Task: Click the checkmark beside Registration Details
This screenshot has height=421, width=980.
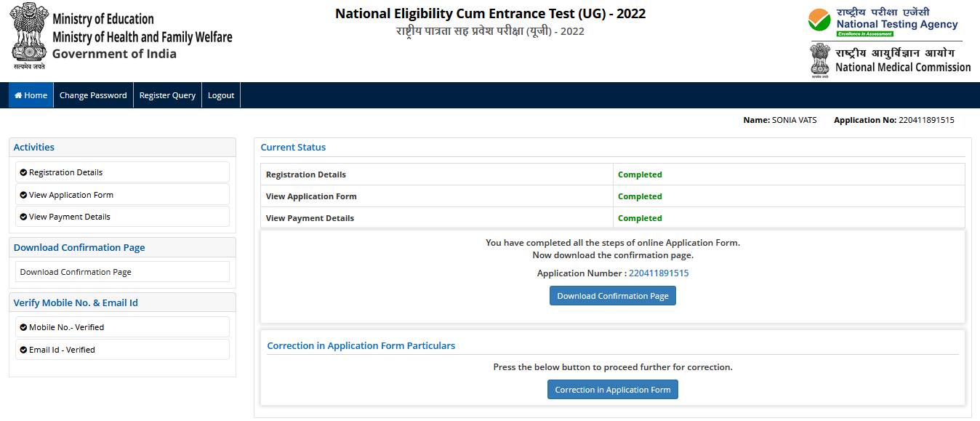Action: [23, 172]
